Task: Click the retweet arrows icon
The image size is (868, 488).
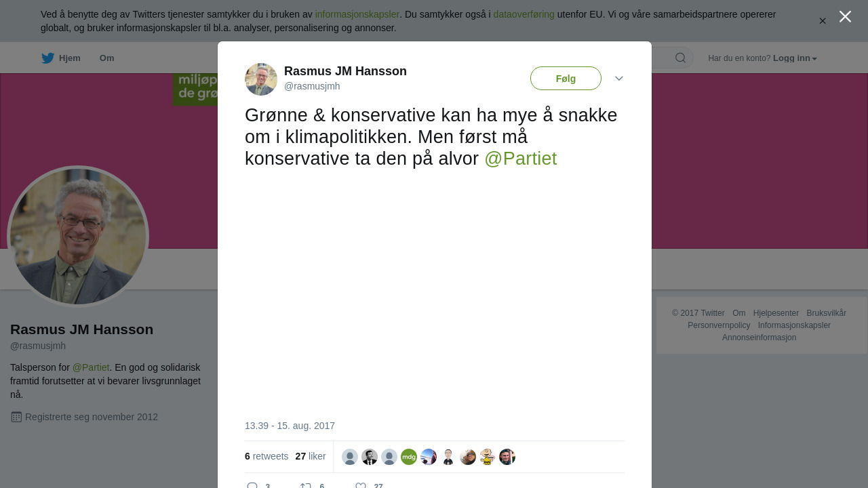Action: pyautogui.click(x=305, y=486)
